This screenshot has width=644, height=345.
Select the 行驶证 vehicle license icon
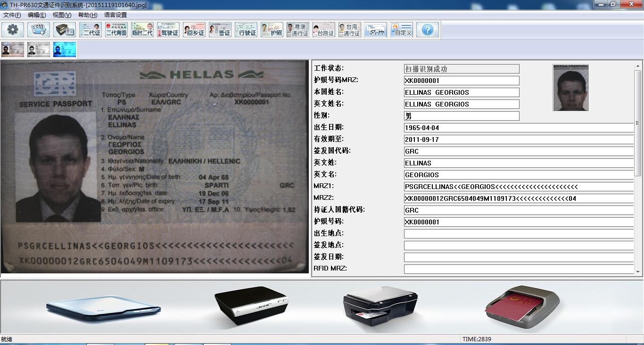(246, 30)
